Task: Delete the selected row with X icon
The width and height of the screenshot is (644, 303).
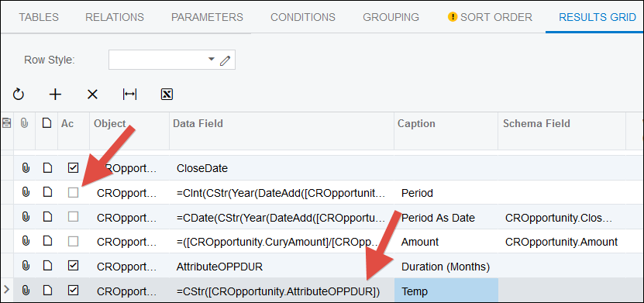Action: click(x=92, y=95)
